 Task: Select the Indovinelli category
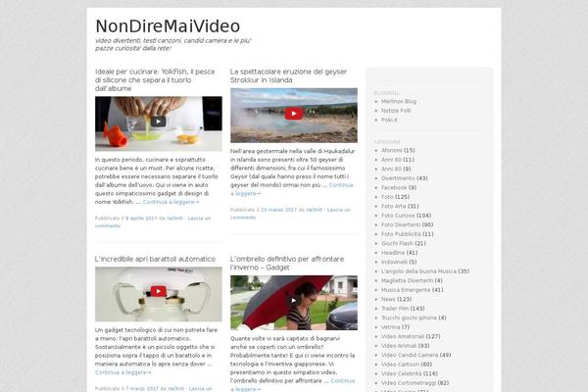[394, 263]
